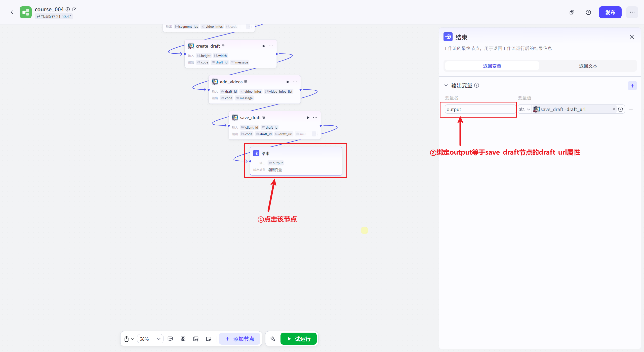Run the create_draft node with play icon
Image resolution: width=644 pixels, height=352 pixels.
point(264,46)
